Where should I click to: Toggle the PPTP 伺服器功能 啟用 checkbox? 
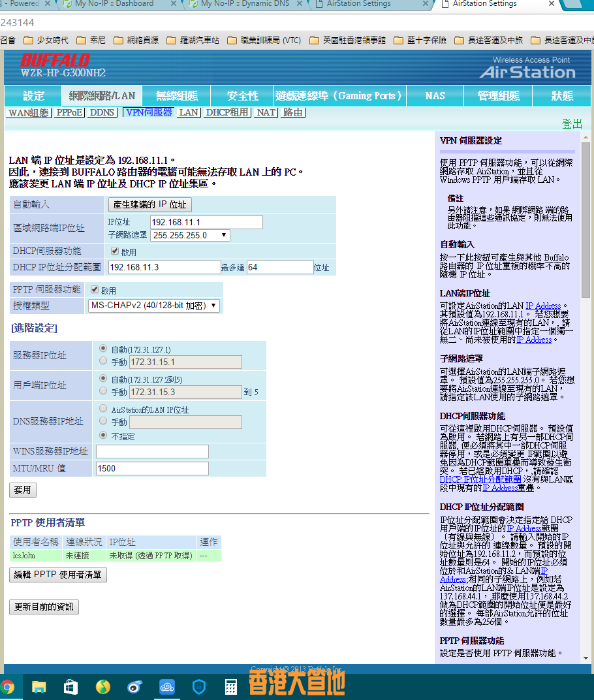pos(94,289)
